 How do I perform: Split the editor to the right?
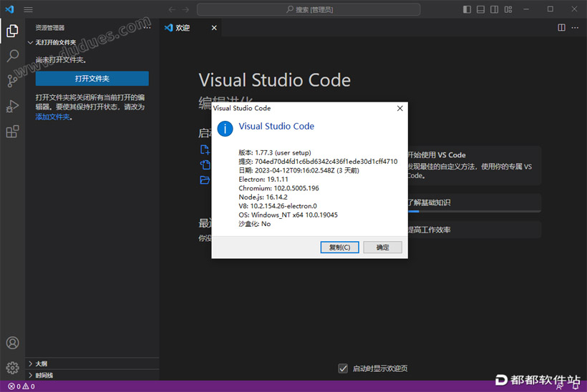click(561, 27)
